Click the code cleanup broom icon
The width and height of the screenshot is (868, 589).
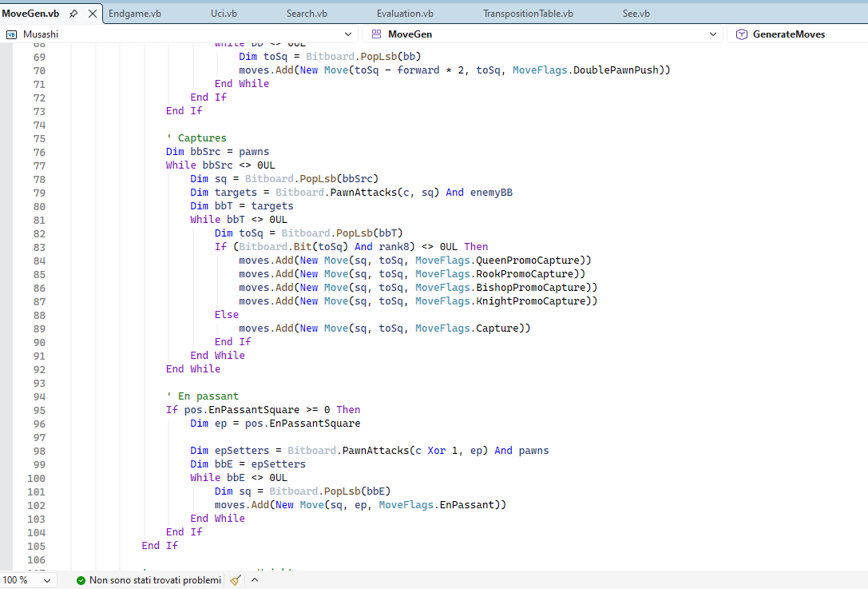236,580
